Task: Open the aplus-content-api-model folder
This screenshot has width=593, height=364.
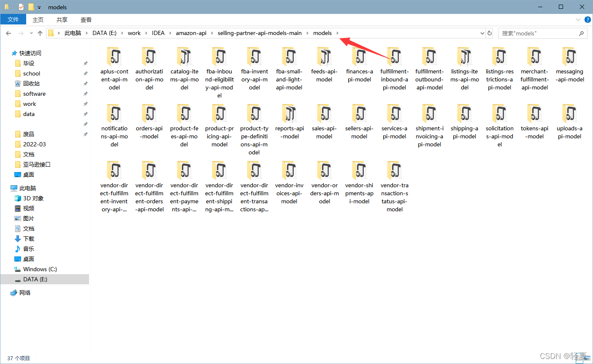Action: (114, 68)
